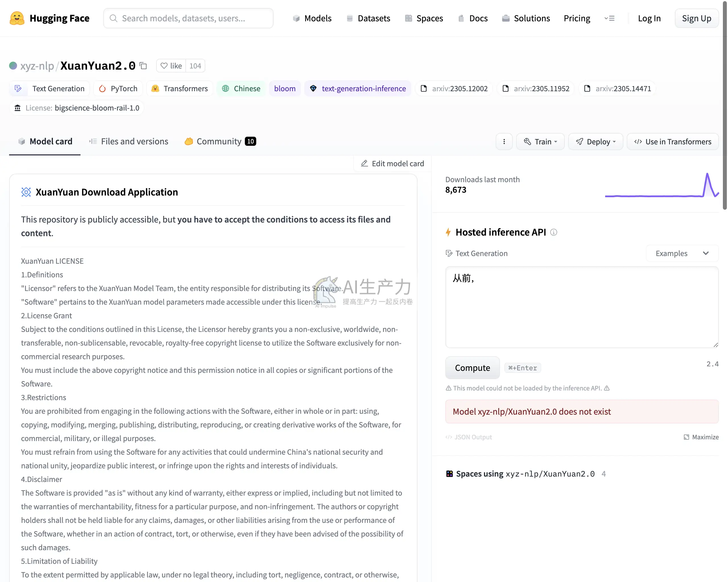The image size is (728, 582).
Task: Click the xyz-nlp organization link
Action: (x=37, y=66)
